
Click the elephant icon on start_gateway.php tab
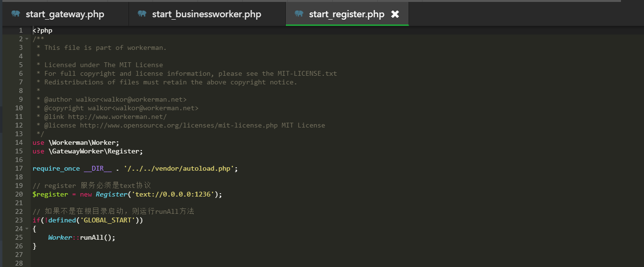coord(16,14)
